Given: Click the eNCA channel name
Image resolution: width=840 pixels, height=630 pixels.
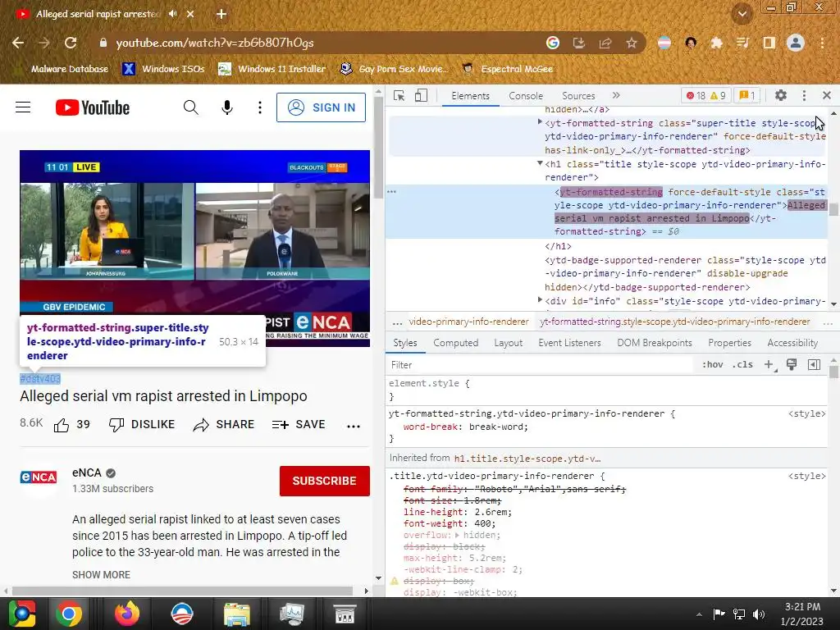Looking at the screenshot, I should (x=87, y=472).
